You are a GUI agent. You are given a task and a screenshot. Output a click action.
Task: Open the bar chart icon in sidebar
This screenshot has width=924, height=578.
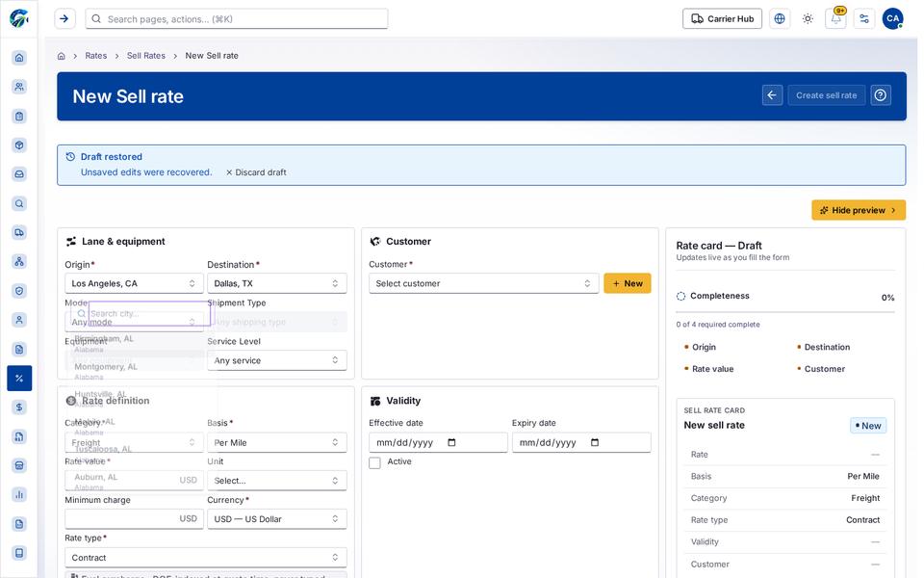point(19,494)
